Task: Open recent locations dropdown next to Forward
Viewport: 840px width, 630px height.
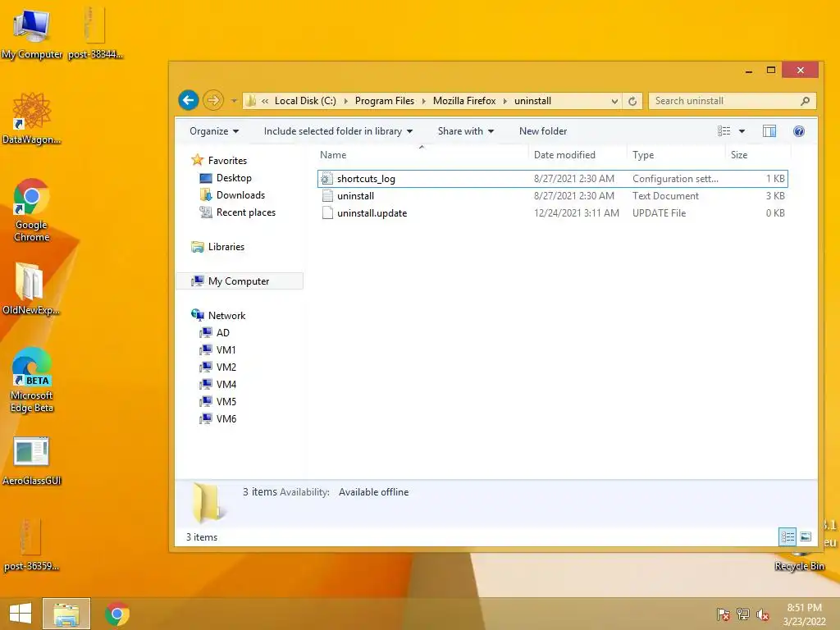Action: point(234,101)
